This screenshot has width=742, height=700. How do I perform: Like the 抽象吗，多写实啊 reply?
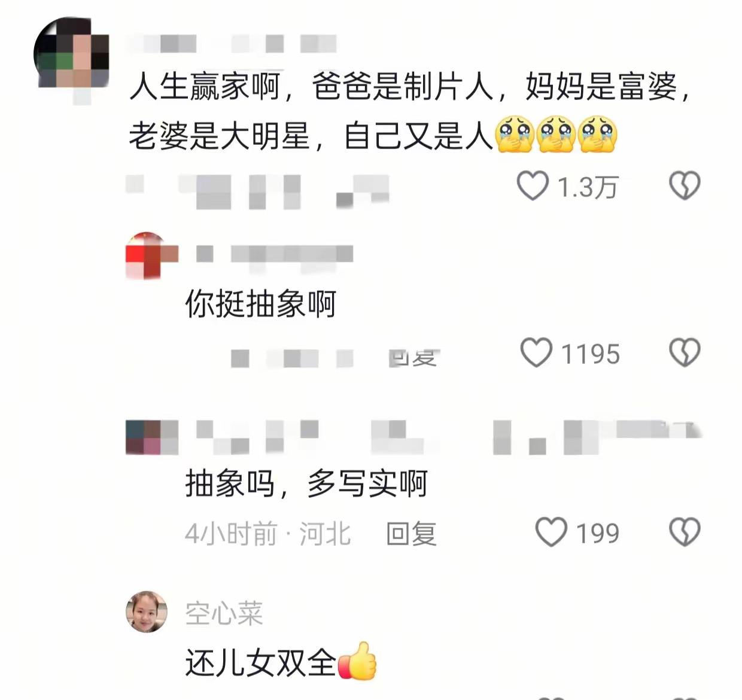pyautogui.click(x=551, y=532)
